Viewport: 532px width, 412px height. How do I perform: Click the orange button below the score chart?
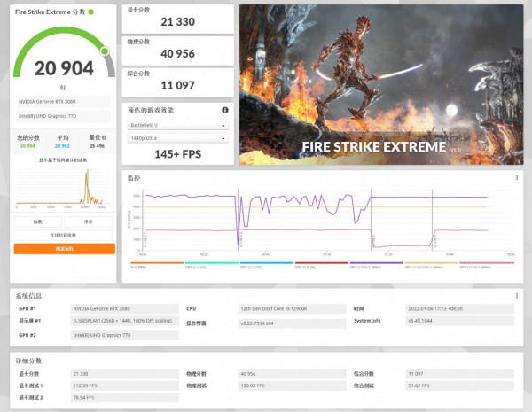point(64,249)
